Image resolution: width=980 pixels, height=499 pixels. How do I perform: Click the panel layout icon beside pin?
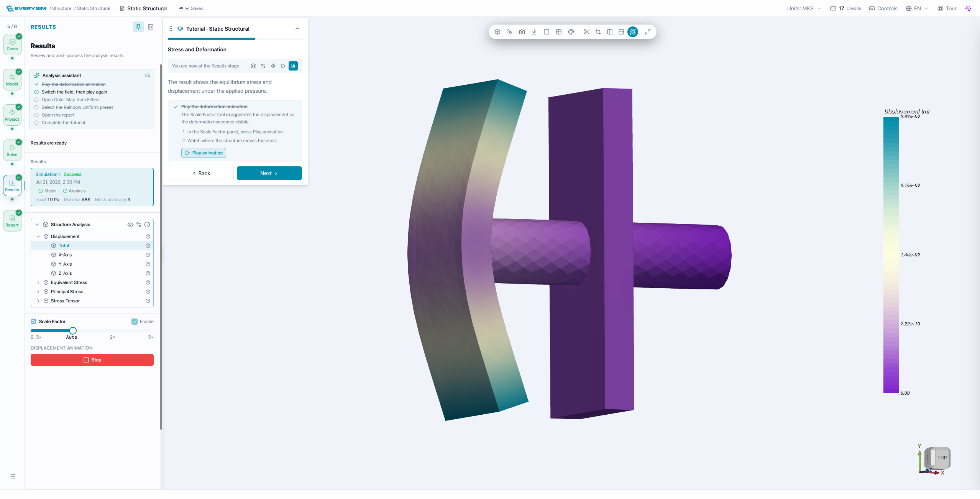coord(151,27)
